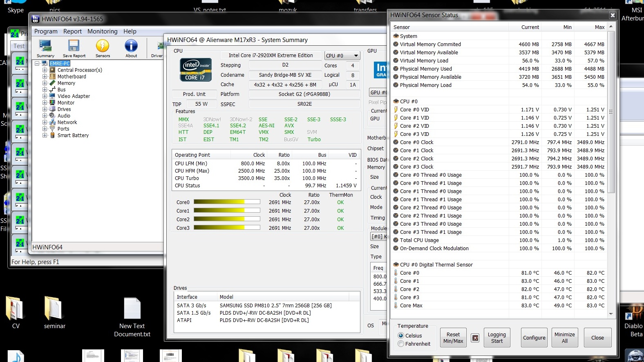Click the Logging Start button
Viewport: 644px width, 362px height.
(496, 338)
